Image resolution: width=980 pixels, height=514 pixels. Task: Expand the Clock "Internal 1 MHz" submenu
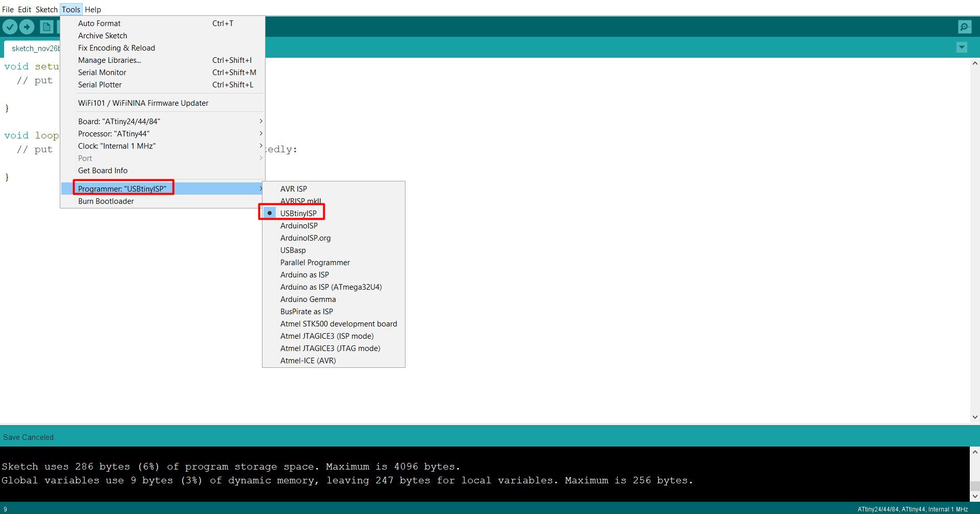pyautogui.click(x=163, y=146)
